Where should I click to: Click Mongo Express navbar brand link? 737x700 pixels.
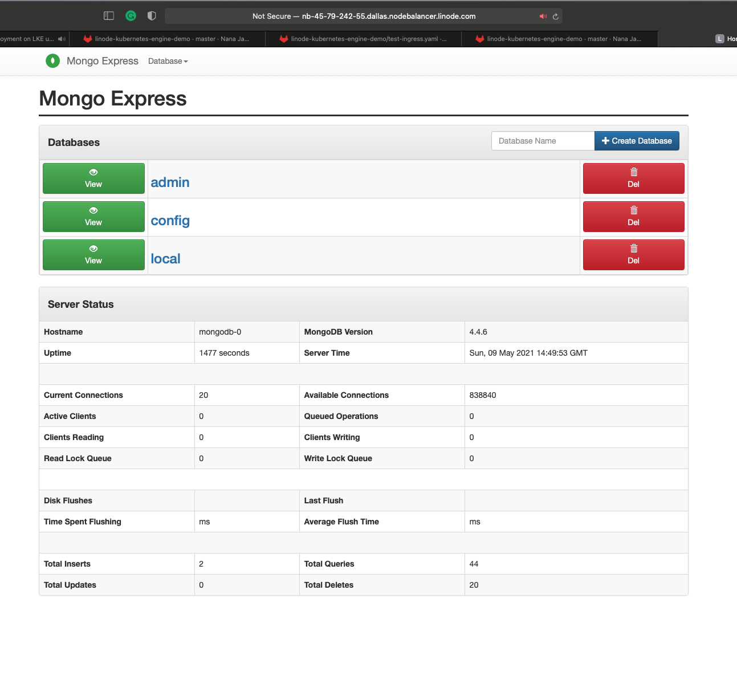103,61
